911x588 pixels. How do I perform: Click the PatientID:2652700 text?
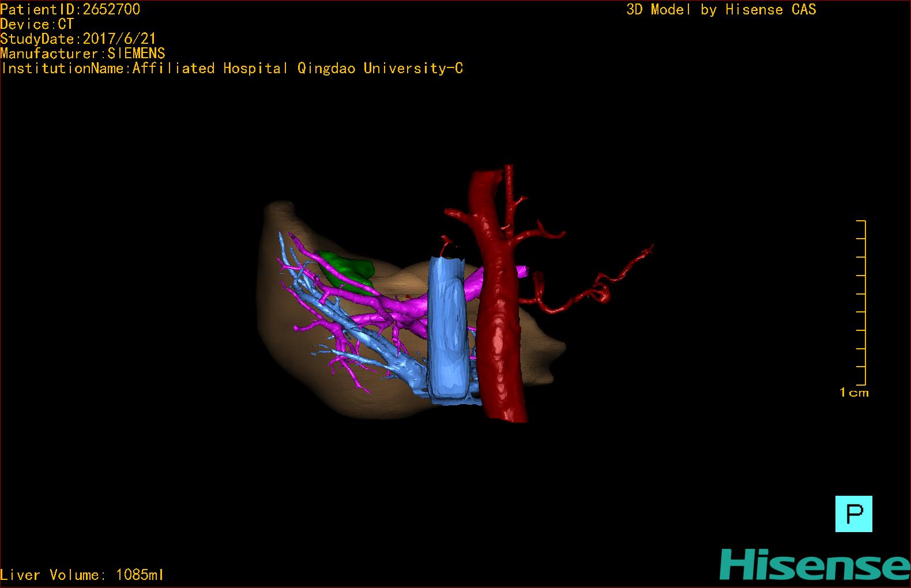click(x=70, y=9)
